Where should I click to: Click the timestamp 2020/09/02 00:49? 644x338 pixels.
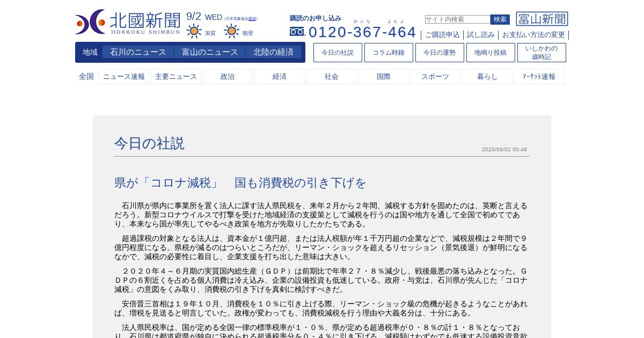click(x=504, y=150)
